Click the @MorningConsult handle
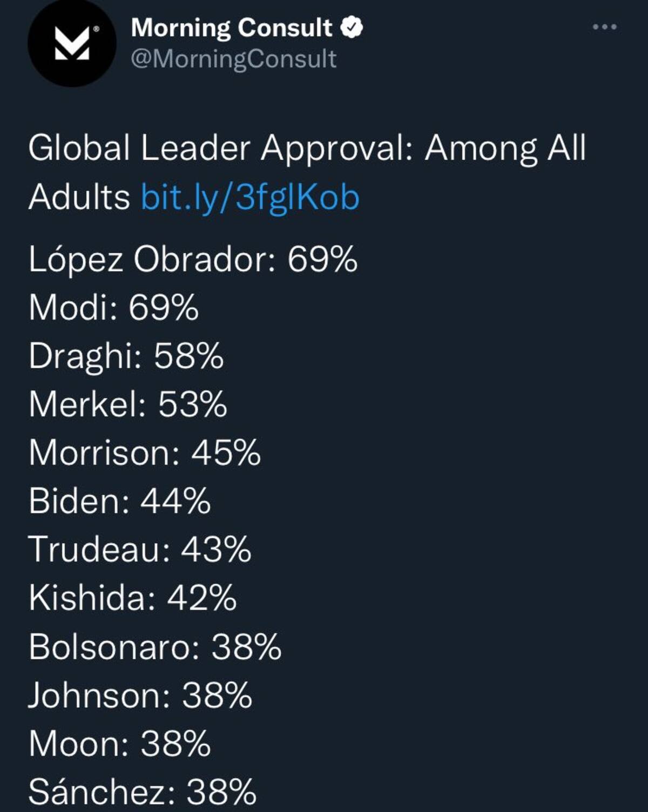This screenshot has width=648, height=812. point(234,59)
